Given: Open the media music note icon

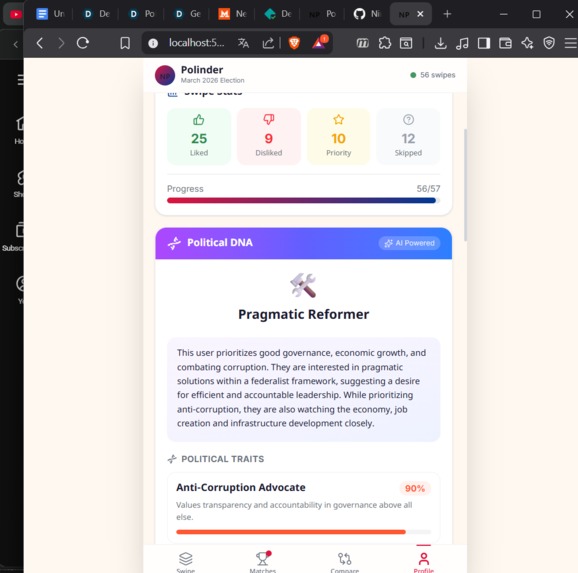Looking at the screenshot, I should pos(462,43).
